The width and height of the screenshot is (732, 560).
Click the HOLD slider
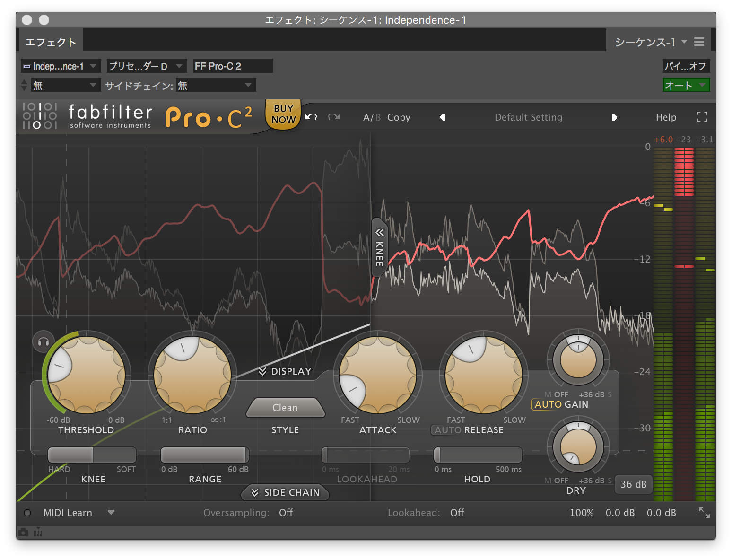478,455
